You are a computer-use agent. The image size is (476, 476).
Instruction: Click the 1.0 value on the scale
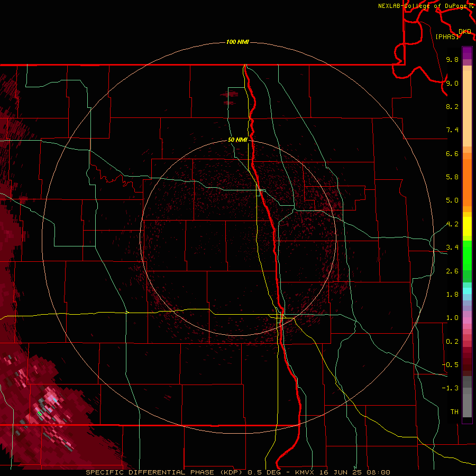(x=452, y=318)
